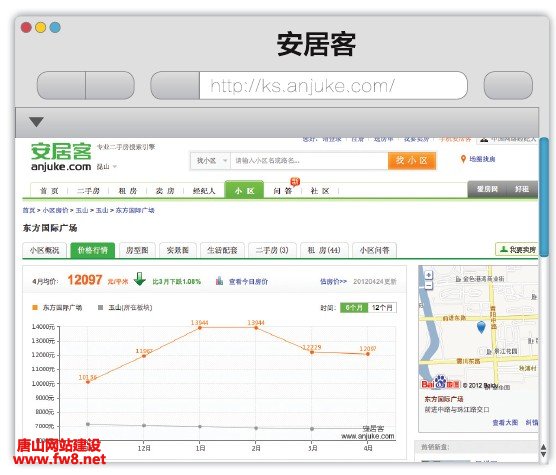
Task: Expand the 找小区 search type dropdown
Action: tap(211, 161)
